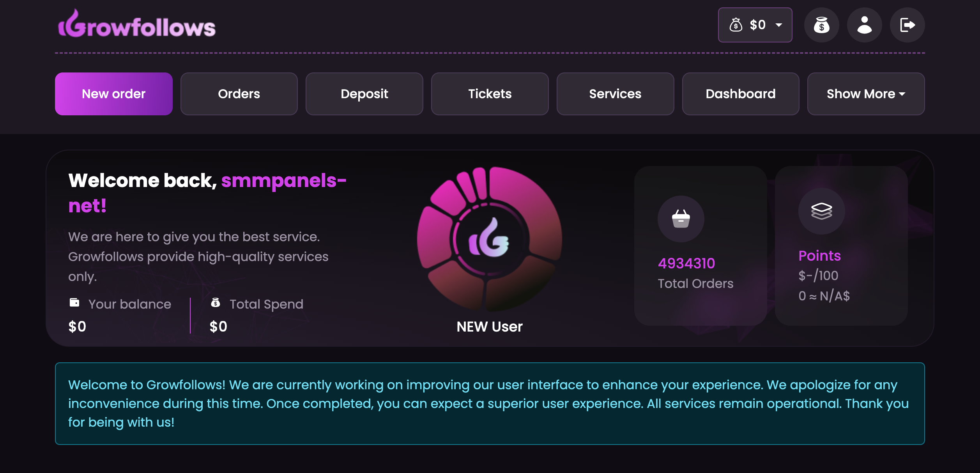Go to the Orders tab
Image resolution: width=980 pixels, height=473 pixels.
[x=239, y=94]
